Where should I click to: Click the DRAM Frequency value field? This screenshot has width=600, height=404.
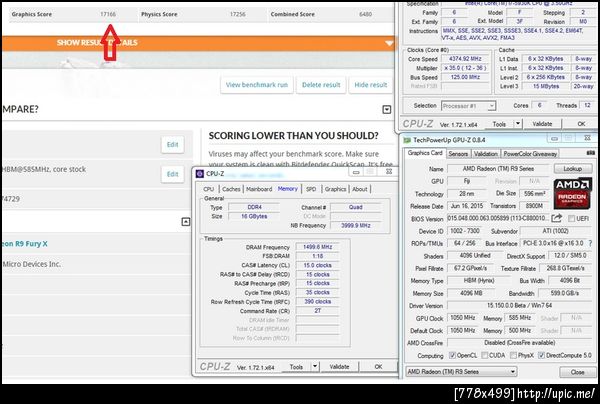(x=317, y=247)
